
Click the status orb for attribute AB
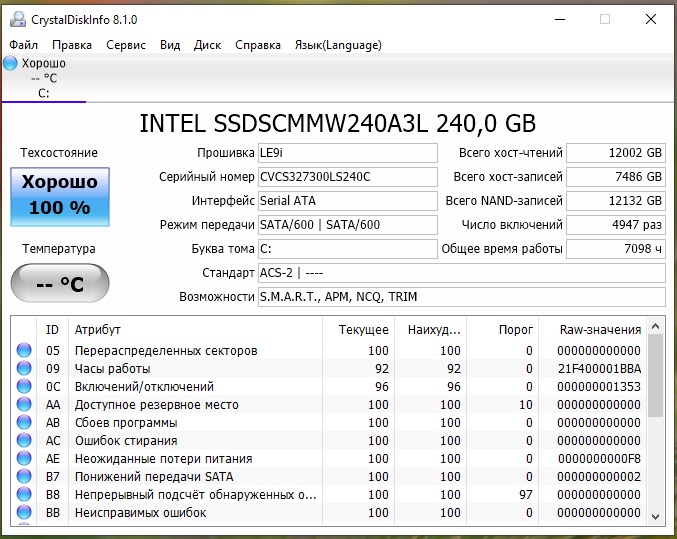point(24,422)
